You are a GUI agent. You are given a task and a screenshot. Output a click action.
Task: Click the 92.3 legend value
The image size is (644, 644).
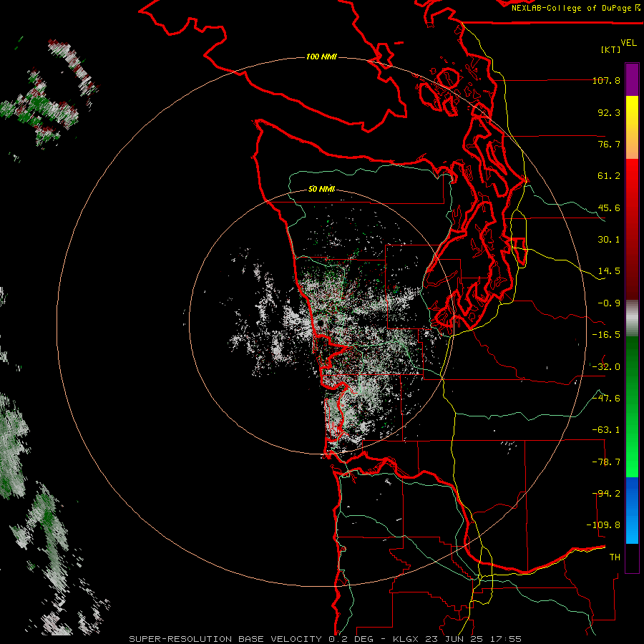pyautogui.click(x=609, y=112)
